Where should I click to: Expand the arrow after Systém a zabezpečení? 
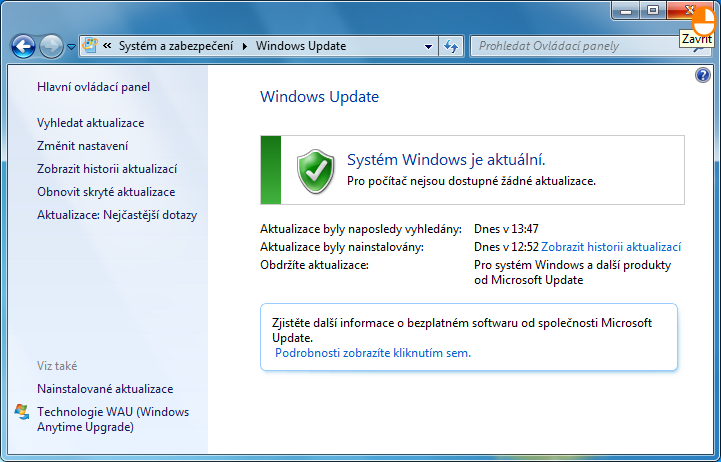click(245, 46)
